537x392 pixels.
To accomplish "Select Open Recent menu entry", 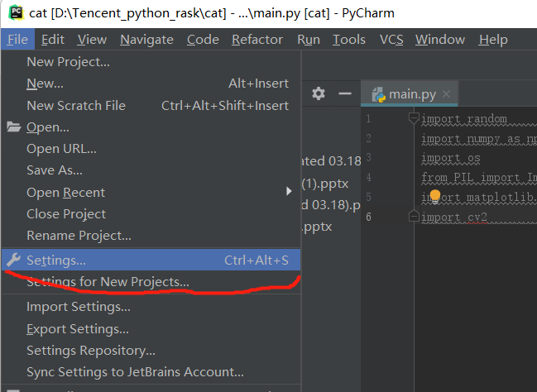I will (151, 193).
